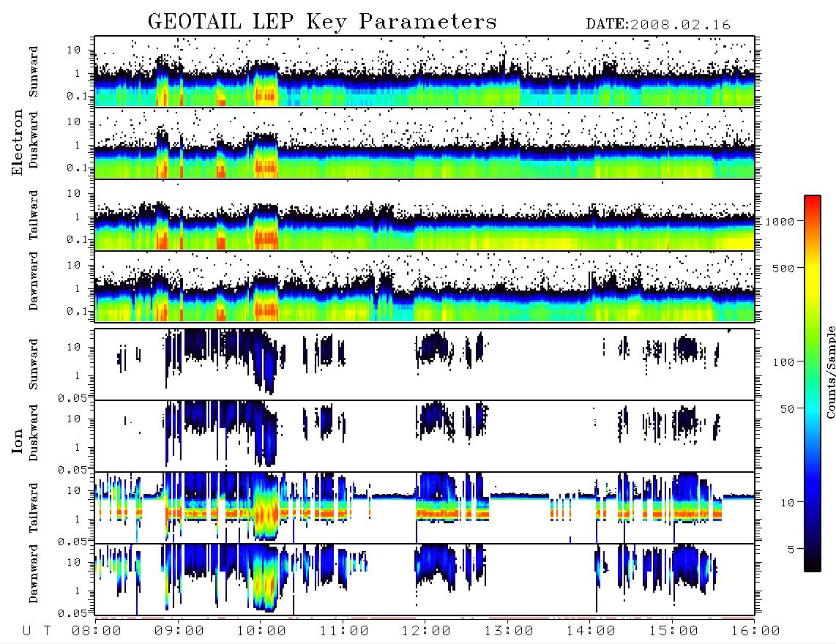The image size is (836, 644).
Task: Click the 13:00 time axis label
Action: pos(509,631)
